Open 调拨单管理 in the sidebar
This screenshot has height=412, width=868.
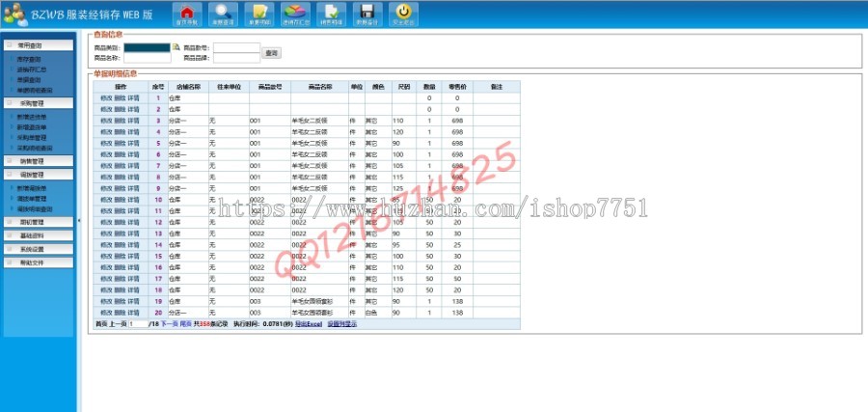(x=32, y=198)
